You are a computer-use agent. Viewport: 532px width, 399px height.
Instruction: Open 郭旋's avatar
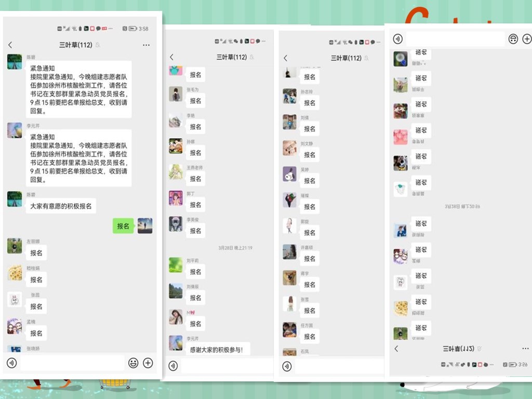[x=290, y=226]
